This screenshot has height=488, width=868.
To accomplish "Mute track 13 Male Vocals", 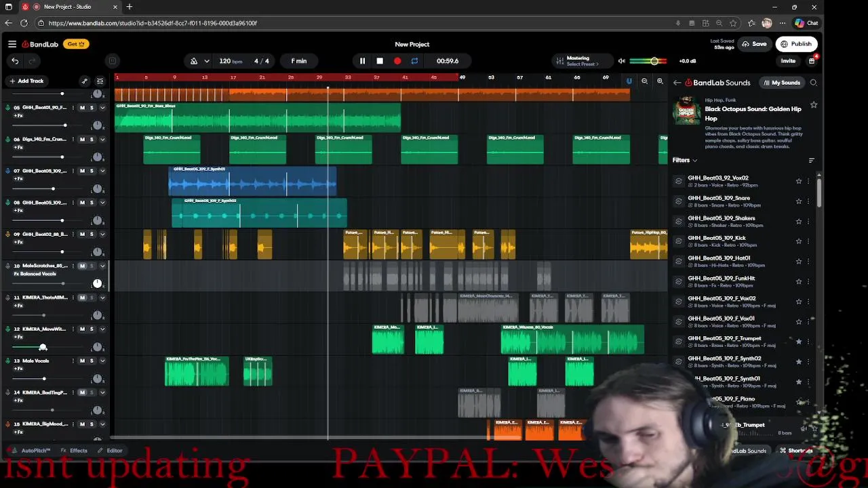I will 82,361.
